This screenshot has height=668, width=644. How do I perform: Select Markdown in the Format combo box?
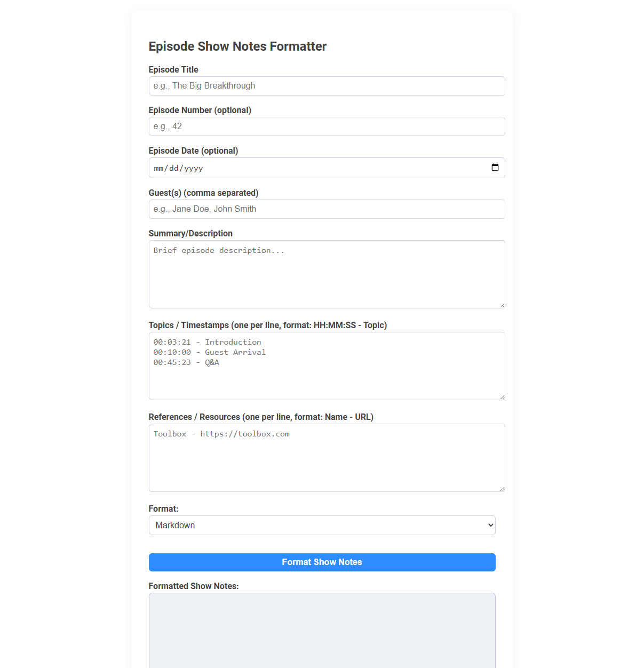coord(322,525)
